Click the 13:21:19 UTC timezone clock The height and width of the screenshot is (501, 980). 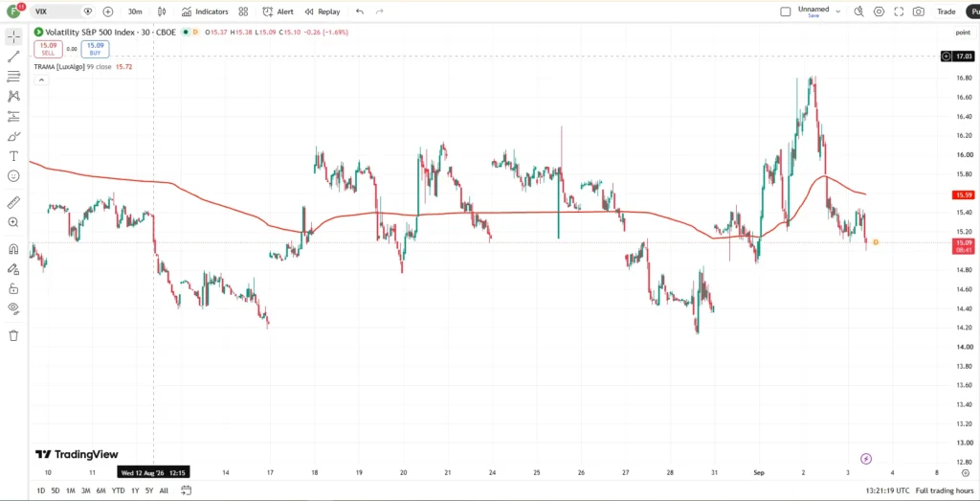coord(887,490)
